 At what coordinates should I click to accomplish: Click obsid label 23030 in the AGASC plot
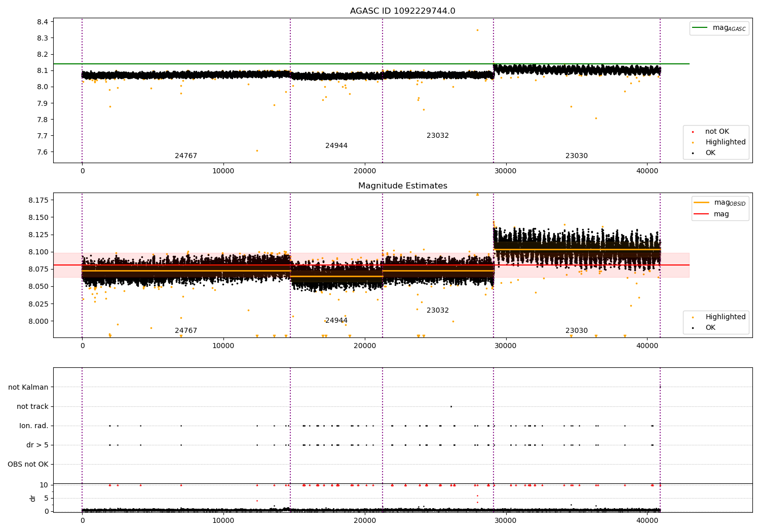pos(577,156)
